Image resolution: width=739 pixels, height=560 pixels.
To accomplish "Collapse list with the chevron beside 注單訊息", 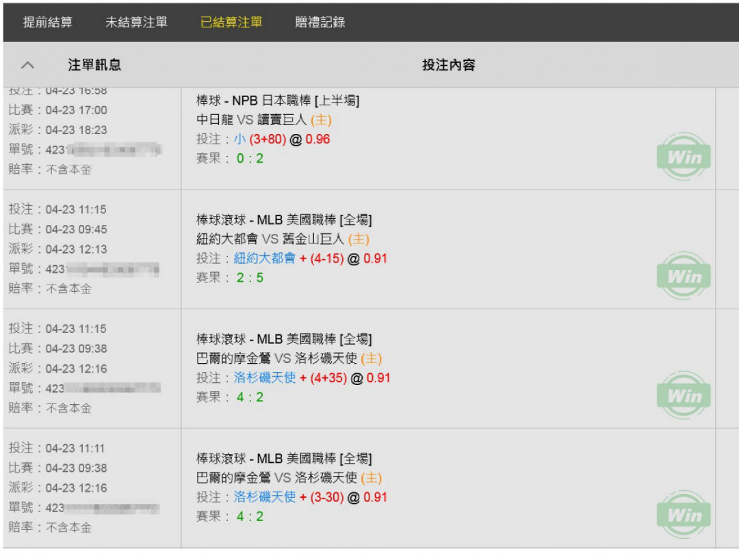I will (28, 65).
